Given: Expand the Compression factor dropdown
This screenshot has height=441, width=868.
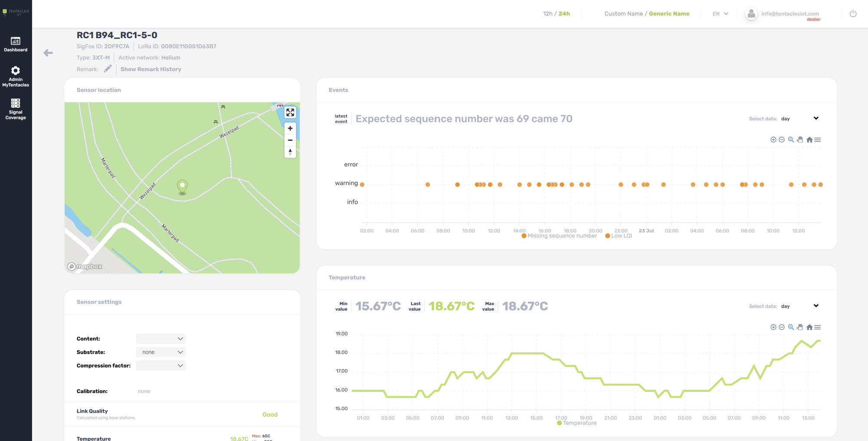Looking at the screenshot, I should click(x=161, y=365).
